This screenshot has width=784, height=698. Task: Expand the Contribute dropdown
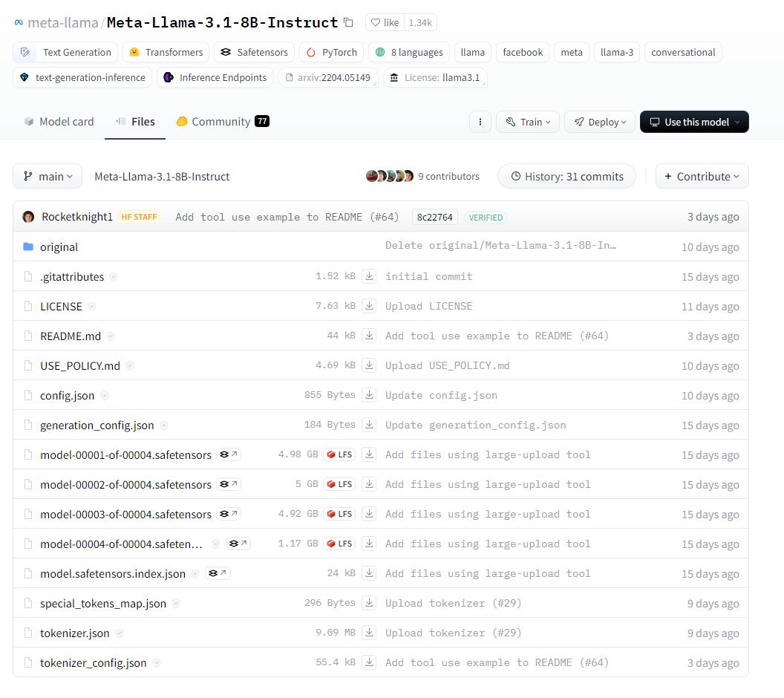tap(702, 177)
